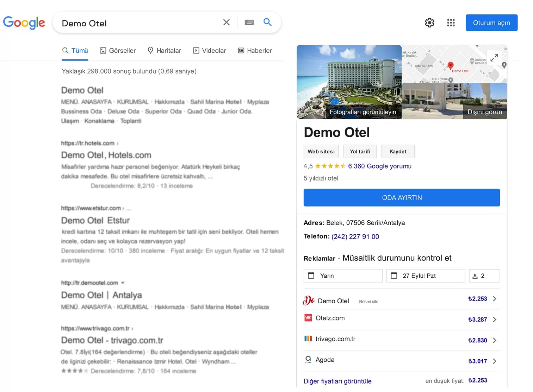The height and width of the screenshot is (392, 533).
Task: Open the Demo Otel - trivago.com.tr result
Action: point(112,340)
